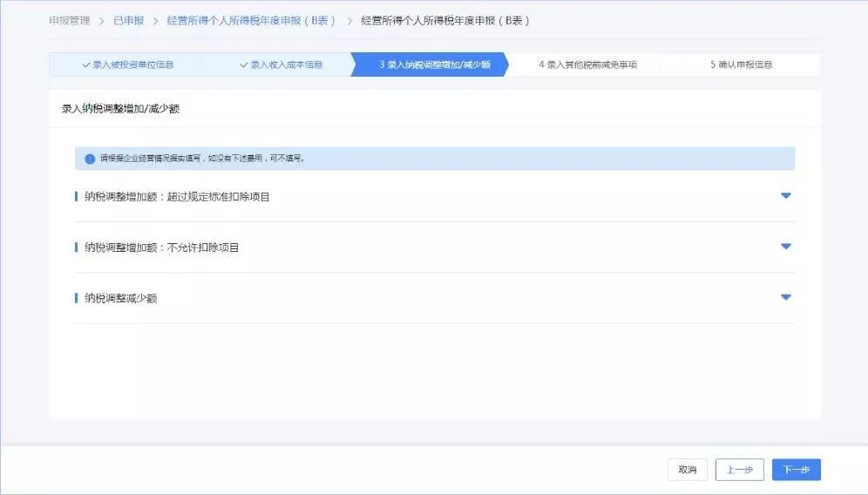Open 申报管理 in the breadcrumb
868x495 pixels.
click(69, 20)
